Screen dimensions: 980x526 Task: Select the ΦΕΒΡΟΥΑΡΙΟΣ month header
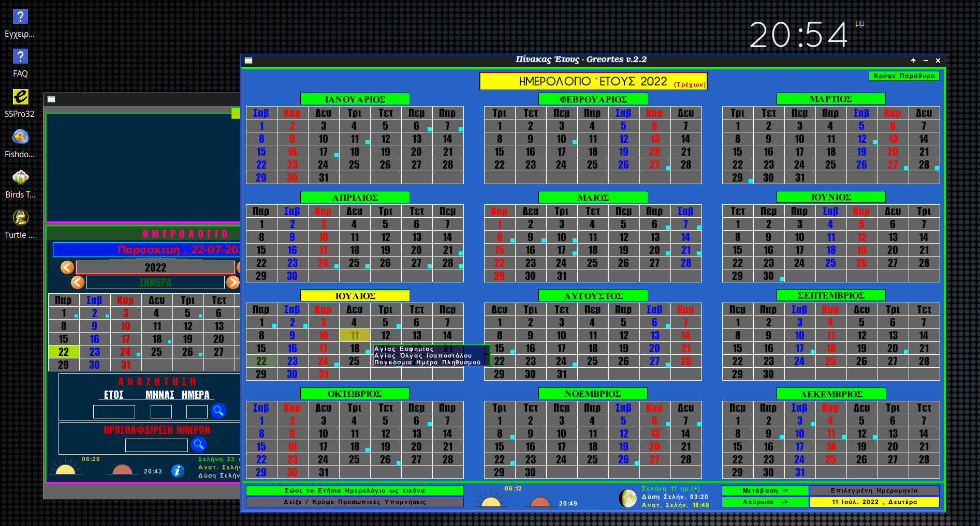593,99
